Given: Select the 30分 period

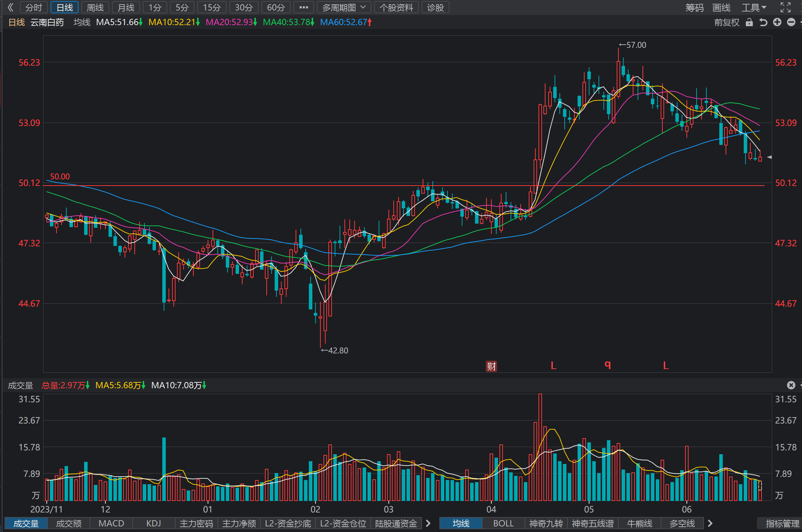Looking at the screenshot, I should coord(244,7).
